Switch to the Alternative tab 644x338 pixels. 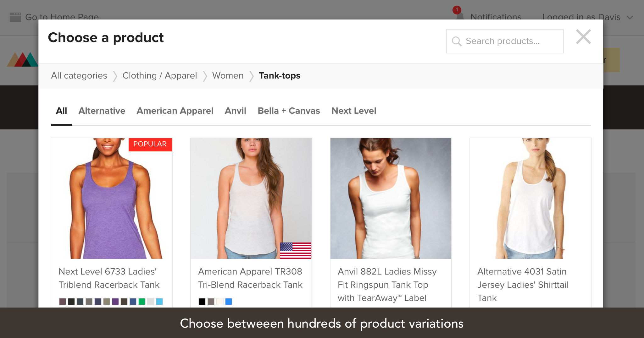(x=102, y=111)
